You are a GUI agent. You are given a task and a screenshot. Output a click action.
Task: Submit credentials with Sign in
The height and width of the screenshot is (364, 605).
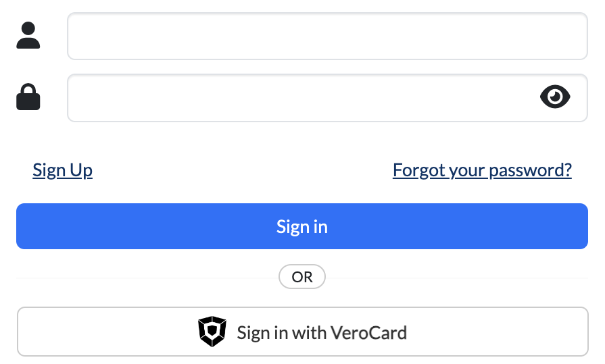302,226
